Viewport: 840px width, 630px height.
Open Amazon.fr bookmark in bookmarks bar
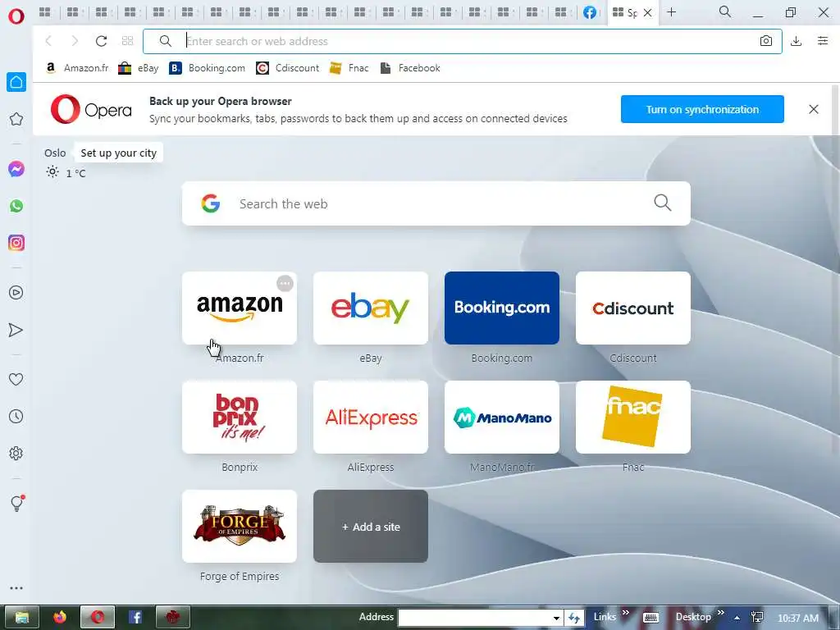click(x=77, y=68)
